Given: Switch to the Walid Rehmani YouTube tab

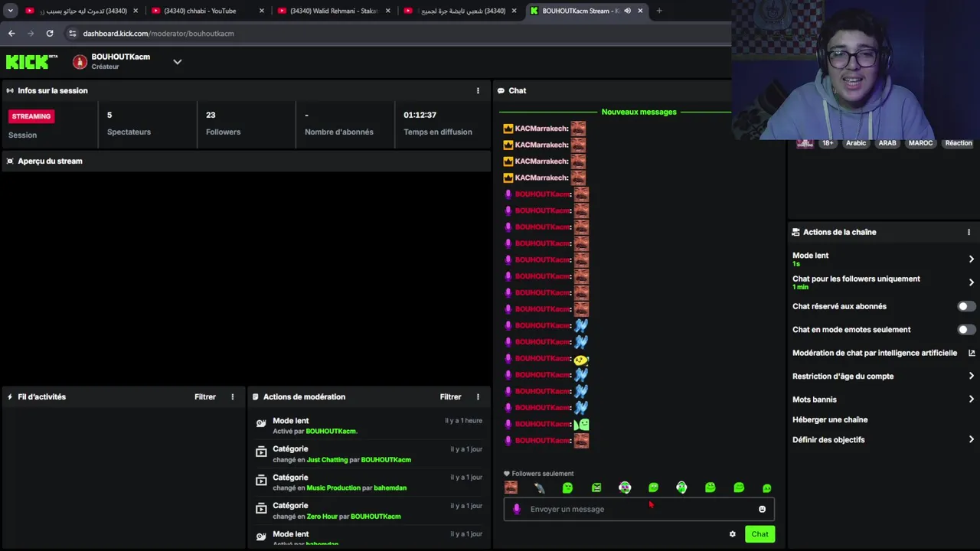Looking at the screenshot, I should (x=333, y=11).
